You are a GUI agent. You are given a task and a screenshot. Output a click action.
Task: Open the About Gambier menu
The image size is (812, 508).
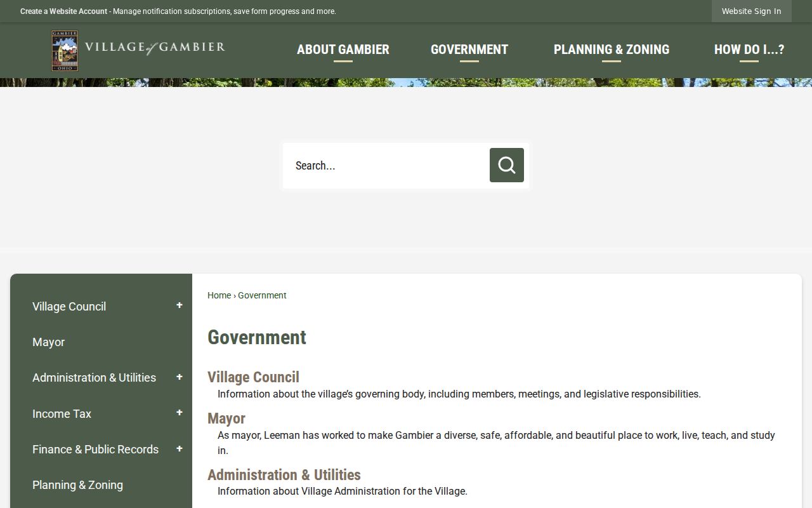(343, 50)
